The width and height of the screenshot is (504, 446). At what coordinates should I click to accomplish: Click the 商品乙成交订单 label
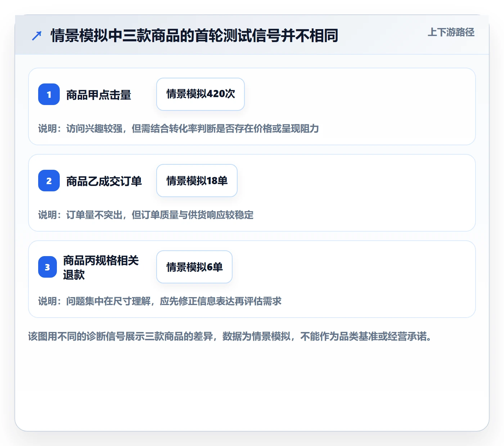pos(104,181)
